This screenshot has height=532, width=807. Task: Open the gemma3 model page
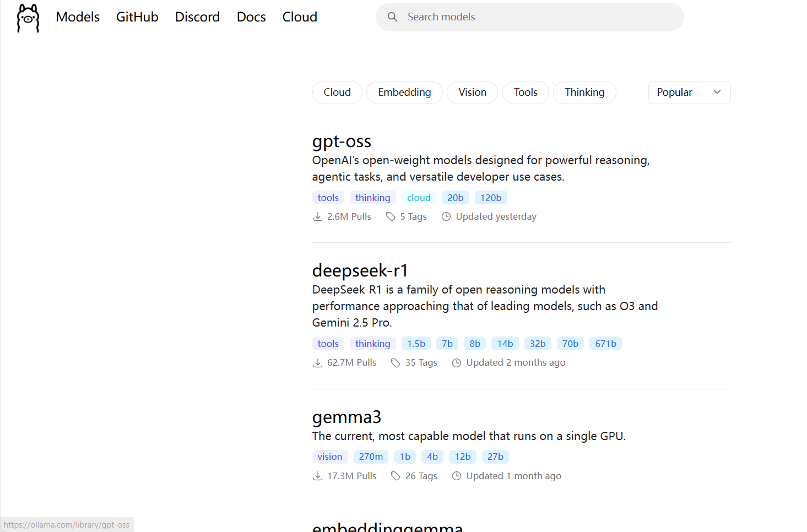(x=346, y=417)
